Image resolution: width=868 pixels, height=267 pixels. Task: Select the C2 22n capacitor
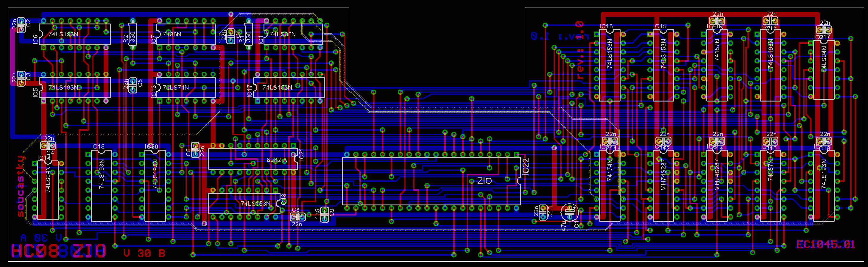[21, 25]
